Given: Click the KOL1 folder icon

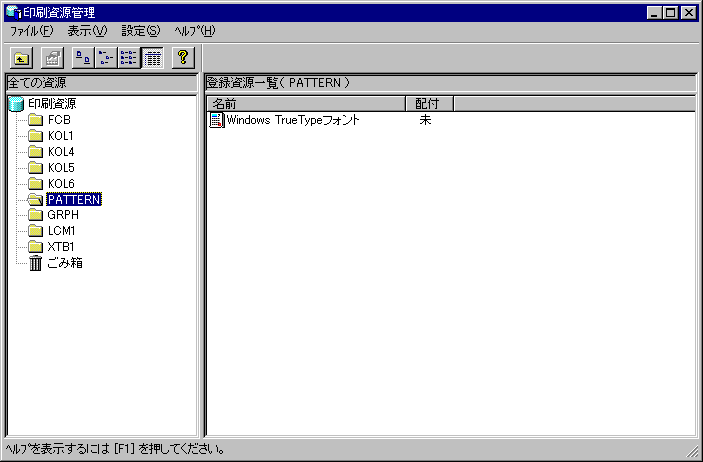Looking at the screenshot, I should tap(35, 135).
